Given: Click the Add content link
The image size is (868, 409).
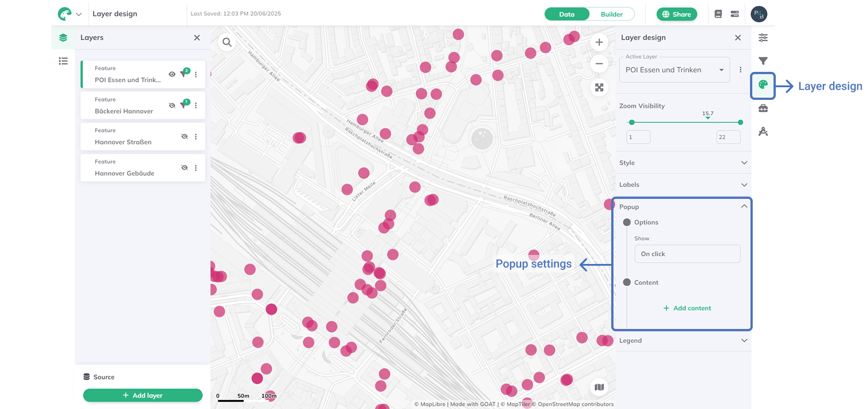Looking at the screenshot, I should coord(687,308).
